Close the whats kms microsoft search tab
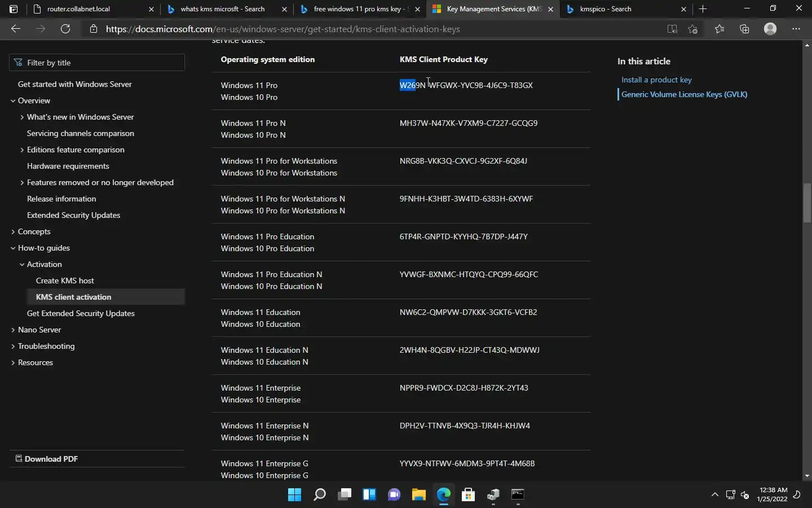 pyautogui.click(x=284, y=9)
